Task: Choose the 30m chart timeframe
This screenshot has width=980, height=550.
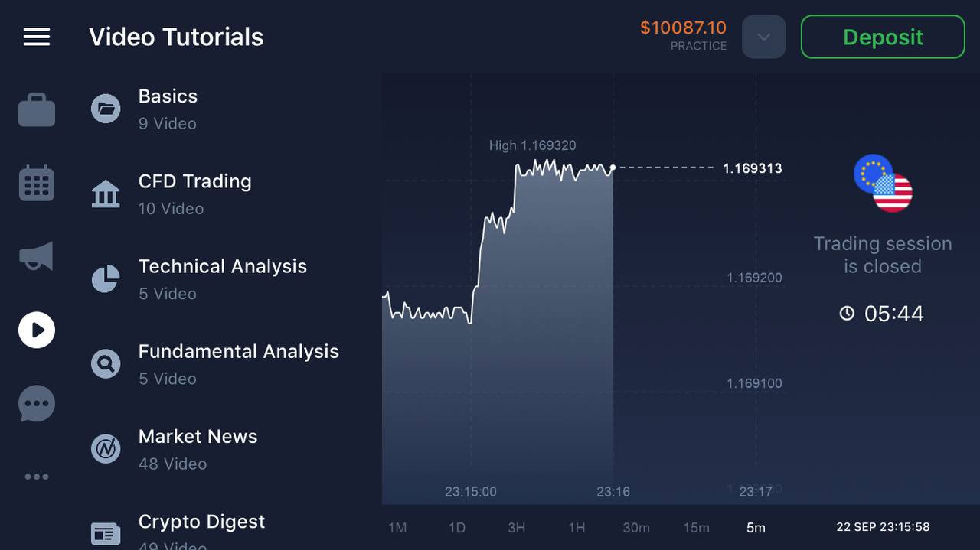Action: [636, 528]
